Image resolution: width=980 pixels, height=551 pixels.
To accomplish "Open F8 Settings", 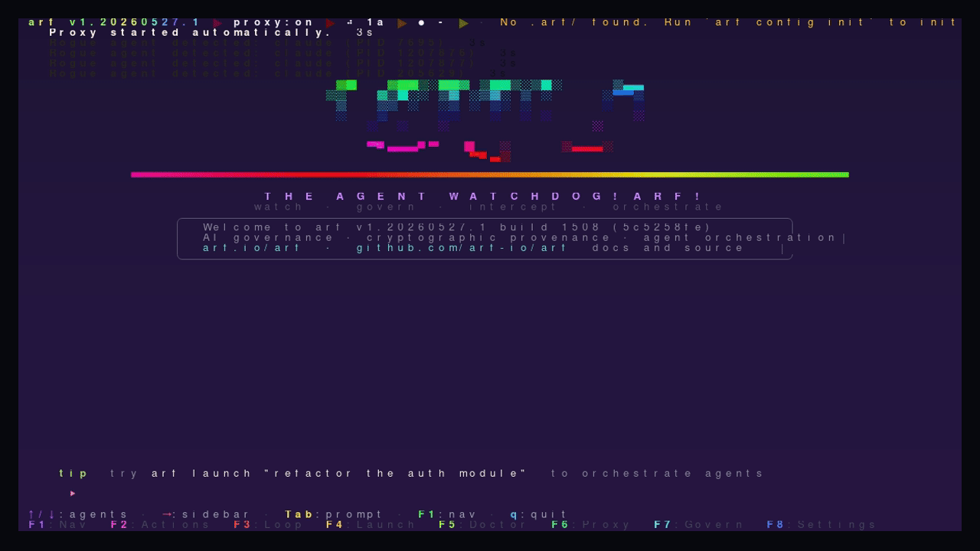I will coord(822,525).
